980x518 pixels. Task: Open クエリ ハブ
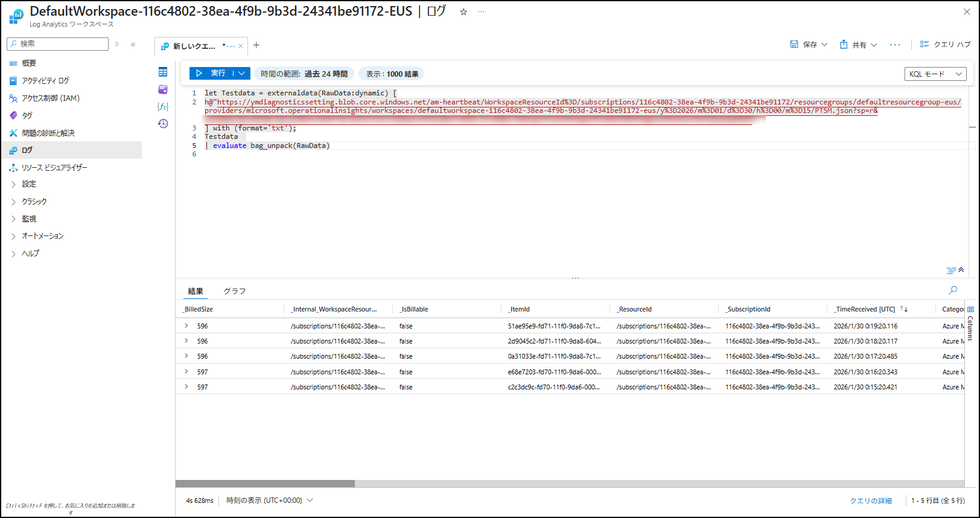click(x=945, y=45)
